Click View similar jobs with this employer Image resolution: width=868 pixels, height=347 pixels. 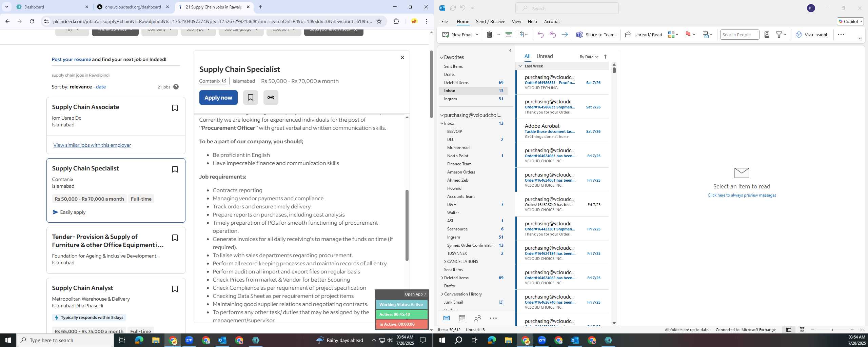point(92,145)
